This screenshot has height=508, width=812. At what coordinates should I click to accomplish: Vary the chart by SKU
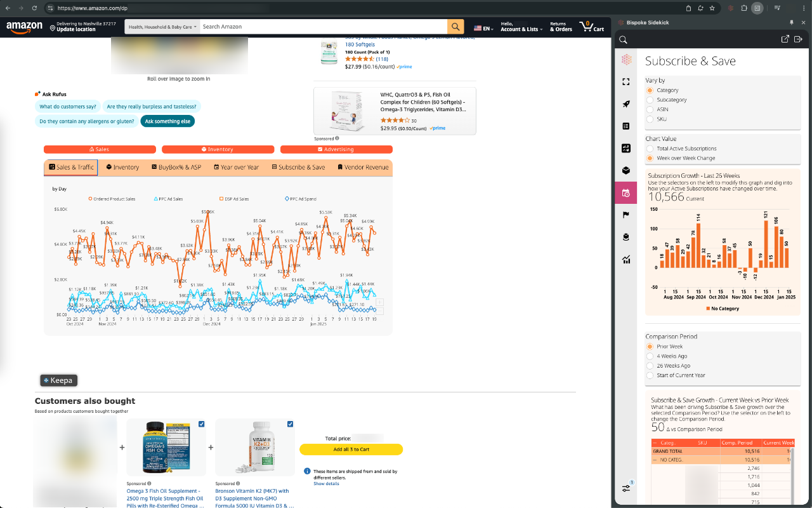pos(650,119)
